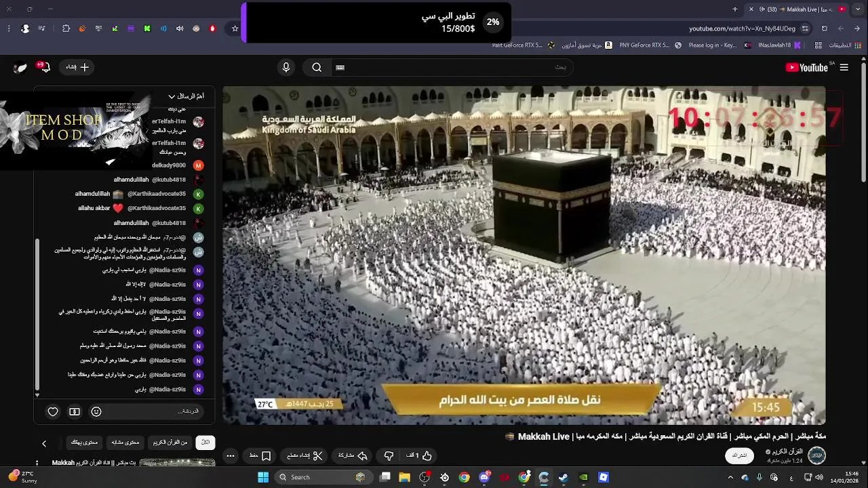The width and height of the screenshot is (868, 488).
Task: Open the site information tune icon
Action: point(805,28)
